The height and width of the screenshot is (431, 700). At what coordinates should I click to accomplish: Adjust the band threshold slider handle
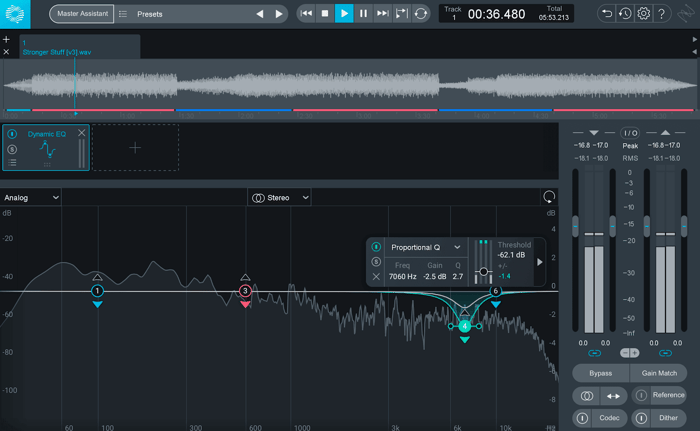[483, 272]
